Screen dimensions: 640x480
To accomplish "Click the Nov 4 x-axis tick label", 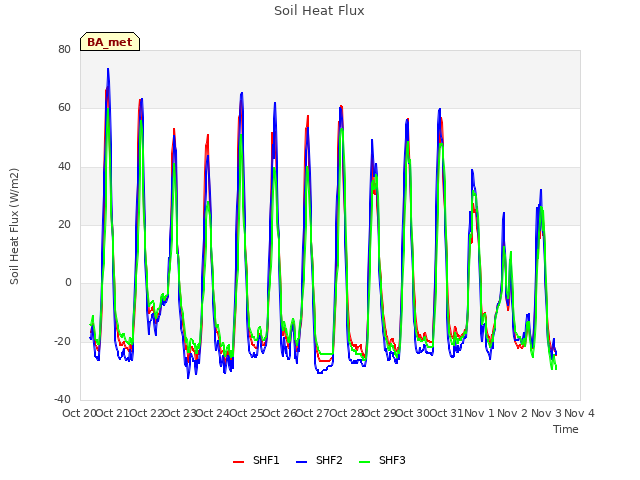I will pyautogui.click(x=579, y=413).
